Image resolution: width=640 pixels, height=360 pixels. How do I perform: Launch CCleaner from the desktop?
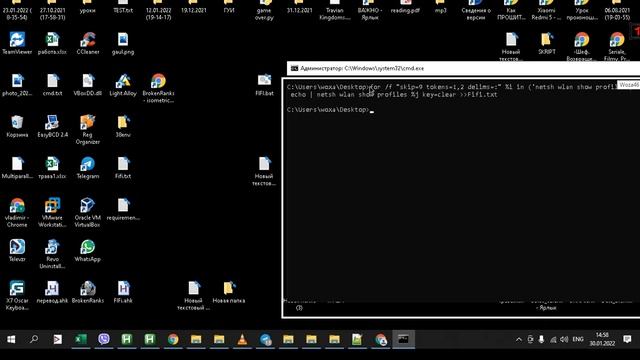tap(88, 44)
